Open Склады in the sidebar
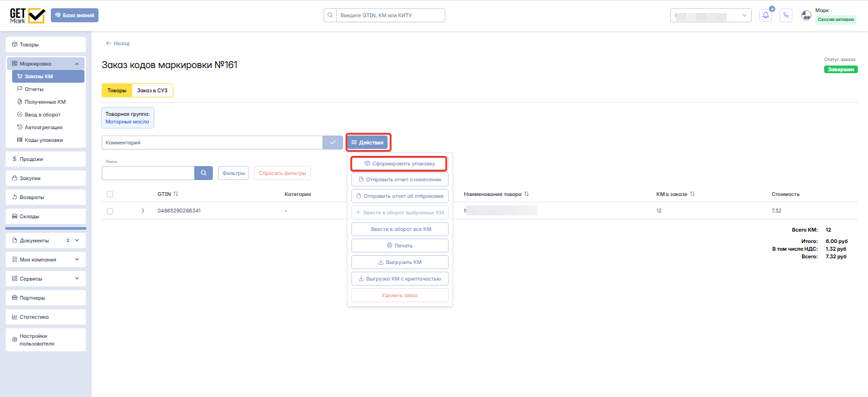The width and height of the screenshot is (868, 397). pyautogui.click(x=46, y=216)
